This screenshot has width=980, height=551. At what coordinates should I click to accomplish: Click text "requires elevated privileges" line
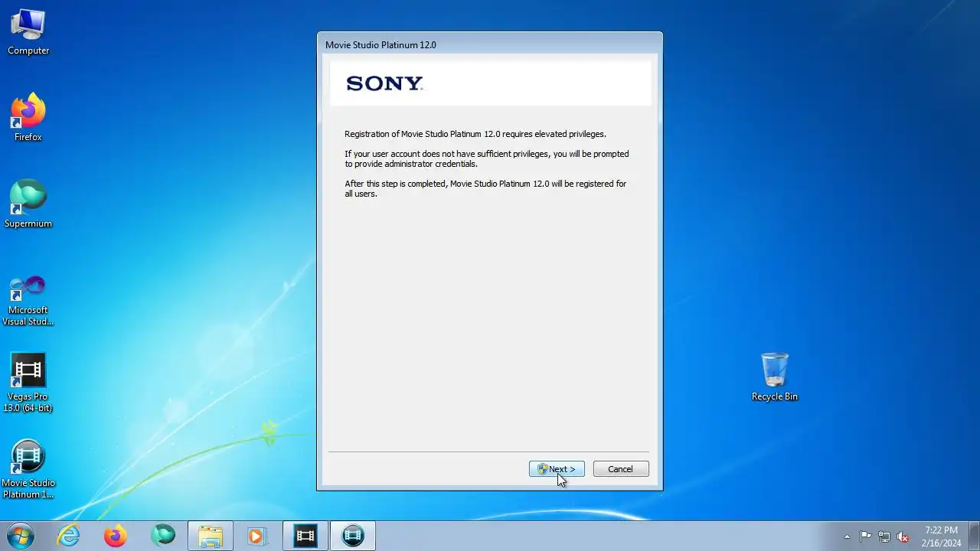tap(475, 134)
